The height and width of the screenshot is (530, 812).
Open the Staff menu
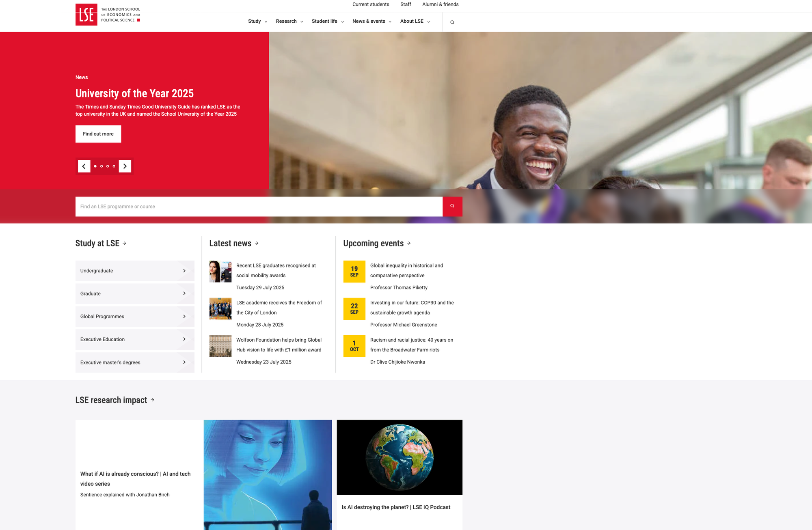point(406,4)
